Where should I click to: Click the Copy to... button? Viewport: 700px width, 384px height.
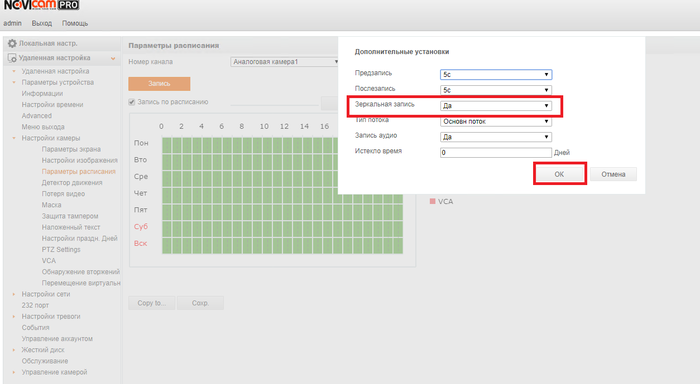tap(152, 303)
